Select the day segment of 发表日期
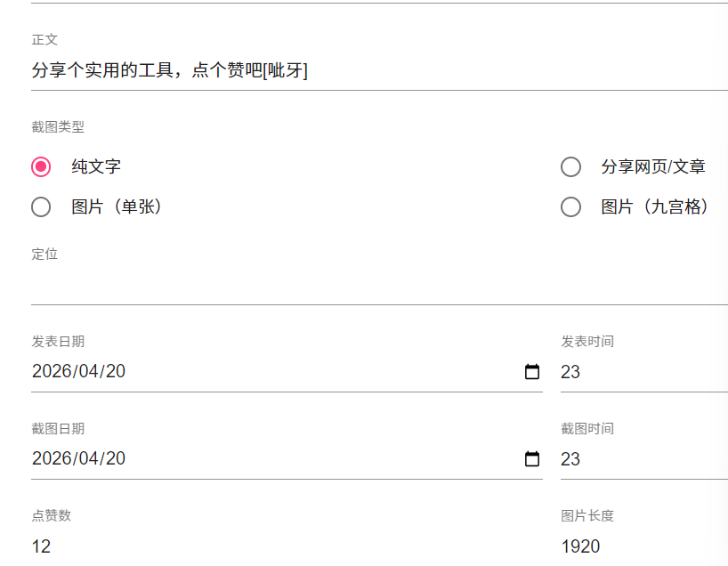Image resolution: width=728 pixels, height=566 pixels. point(115,372)
